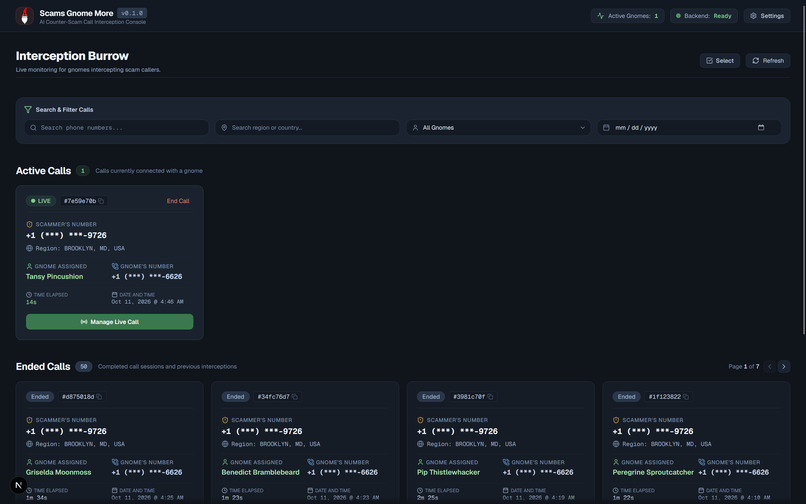Click gnome name Peregrine Sproutcatcher
The height and width of the screenshot is (504, 806).
tap(653, 473)
